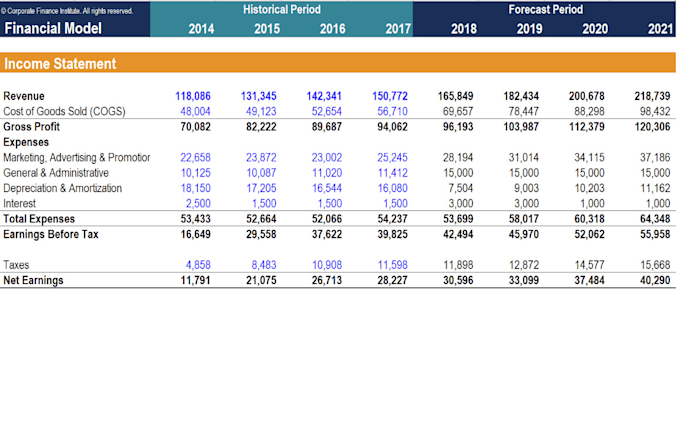Select the Gross Profit row label
The height and width of the screenshot is (422, 680).
31,127
